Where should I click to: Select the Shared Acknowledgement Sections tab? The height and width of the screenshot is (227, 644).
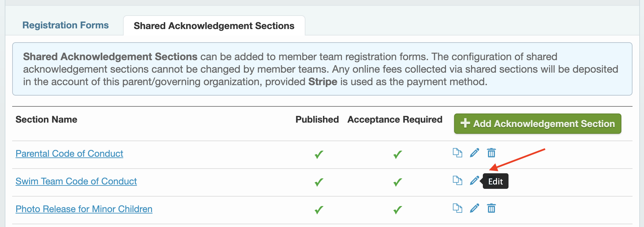[214, 26]
